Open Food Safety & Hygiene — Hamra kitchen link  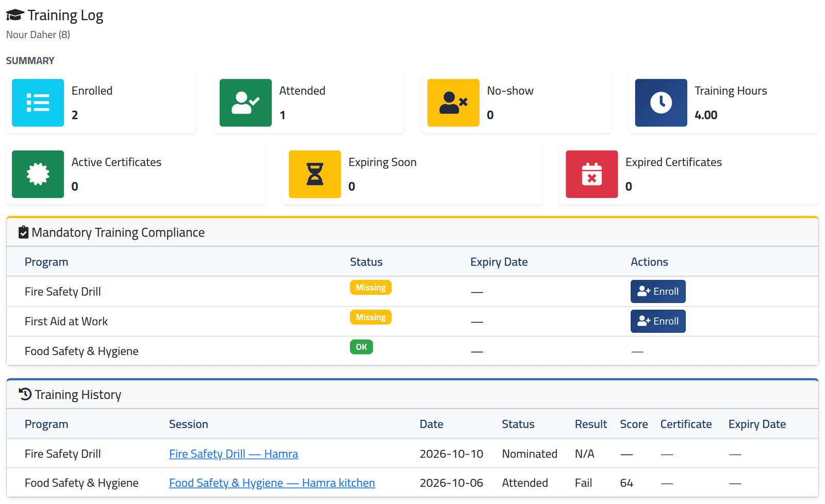[272, 483]
